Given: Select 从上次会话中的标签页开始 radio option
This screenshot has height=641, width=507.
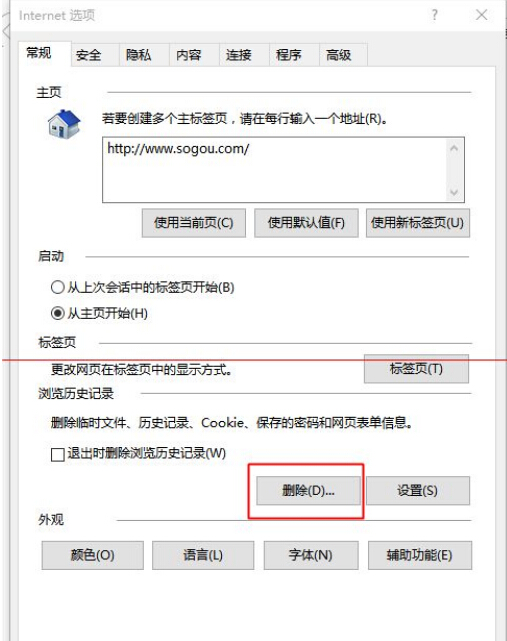Looking at the screenshot, I should [x=58, y=287].
